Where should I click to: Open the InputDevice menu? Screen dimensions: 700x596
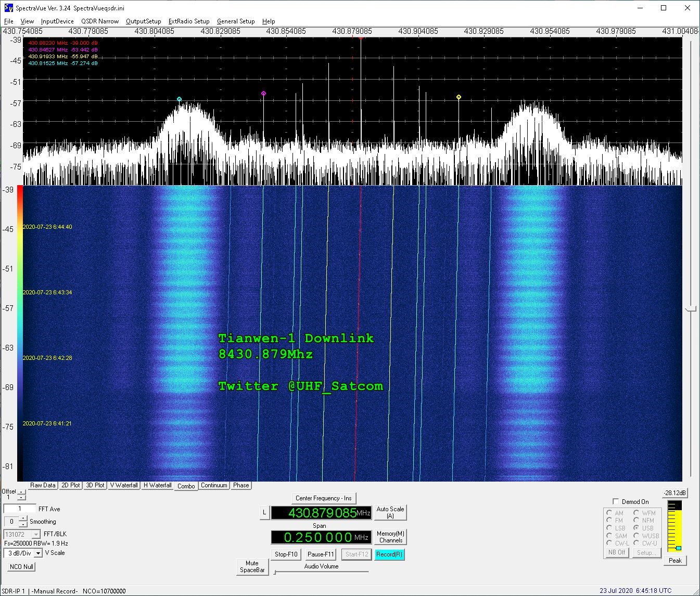click(57, 21)
